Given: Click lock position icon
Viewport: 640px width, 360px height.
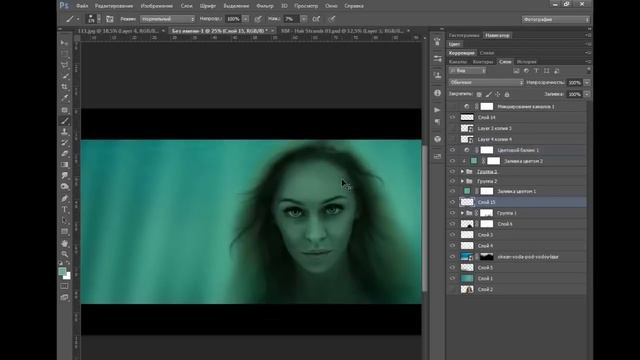Looking at the screenshot, I should click(x=498, y=94).
